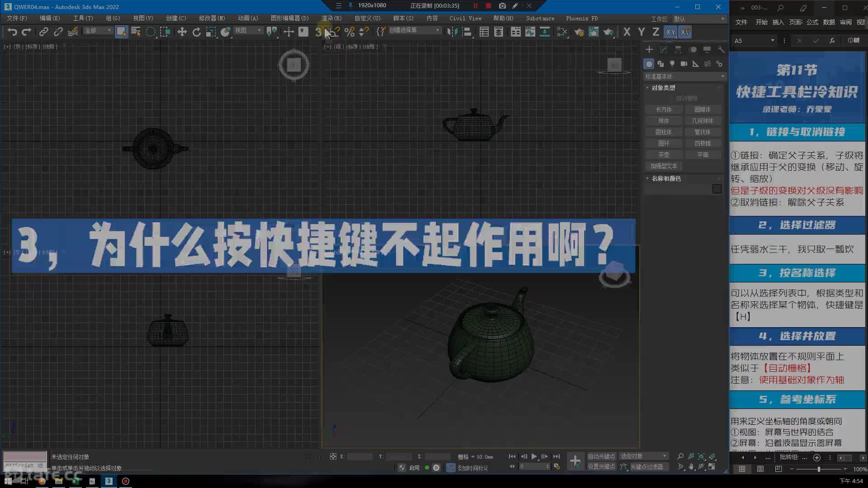The height and width of the screenshot is (488, 868).
Task: Open selection filter 全部 dropdown
Action: 98,30
